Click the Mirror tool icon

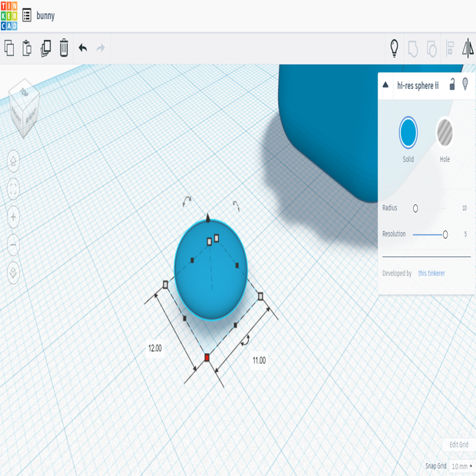pyautogui.click(x=468, y=48)
